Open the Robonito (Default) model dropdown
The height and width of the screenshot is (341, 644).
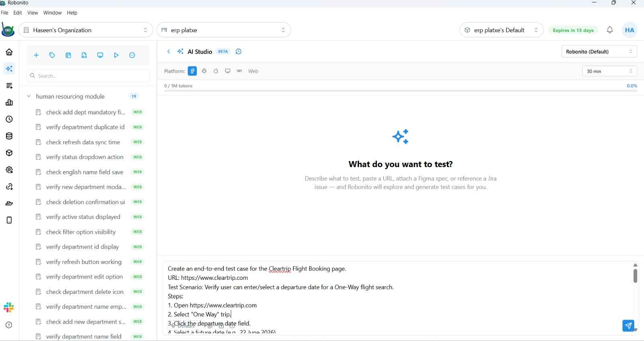[599, 52]
